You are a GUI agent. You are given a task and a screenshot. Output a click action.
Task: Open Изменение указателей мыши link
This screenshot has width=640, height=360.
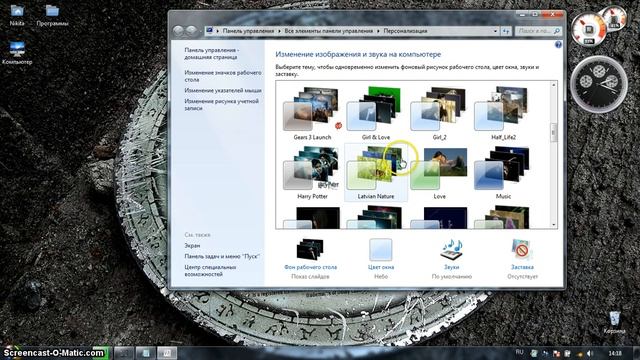point(223,90)
